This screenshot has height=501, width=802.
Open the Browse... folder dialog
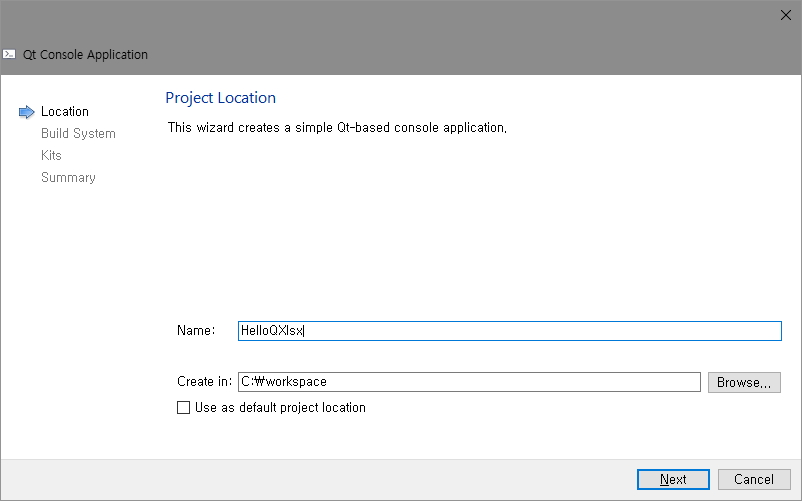tap(744, 382)
